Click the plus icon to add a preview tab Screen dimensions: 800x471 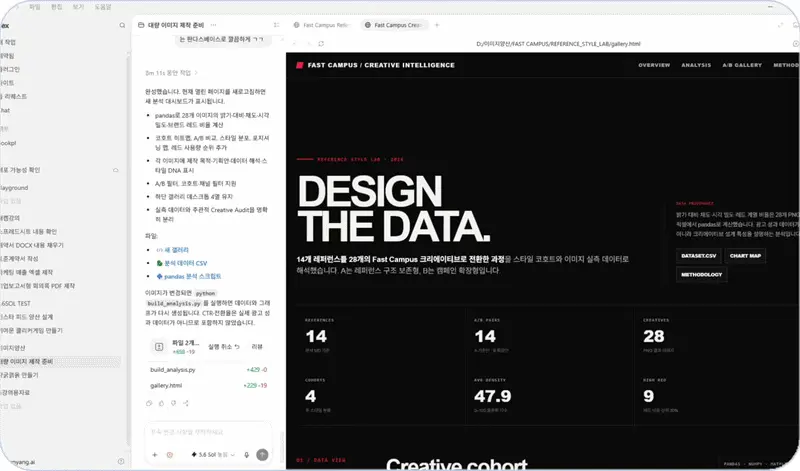(x=437, y=25)
